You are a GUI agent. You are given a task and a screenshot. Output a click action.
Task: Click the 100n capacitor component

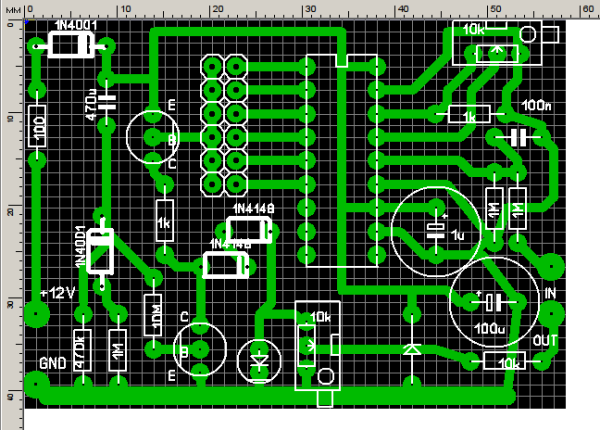pos(519,137)
